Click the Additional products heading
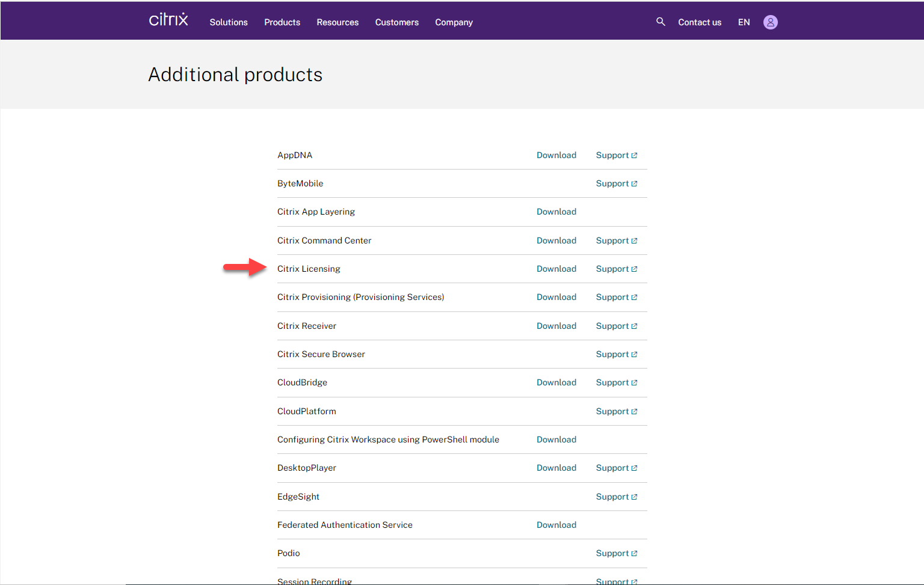The image size is (924, 585). click(235, 75)
